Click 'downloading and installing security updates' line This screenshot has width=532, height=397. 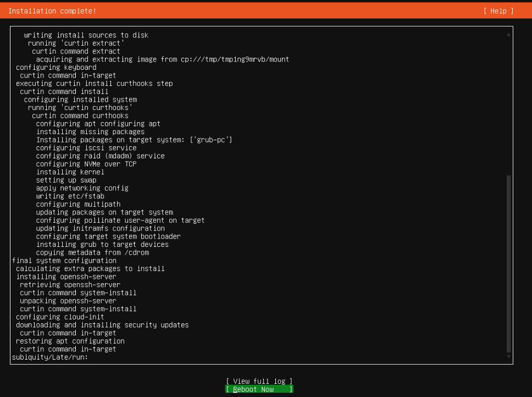coord(102,325)
